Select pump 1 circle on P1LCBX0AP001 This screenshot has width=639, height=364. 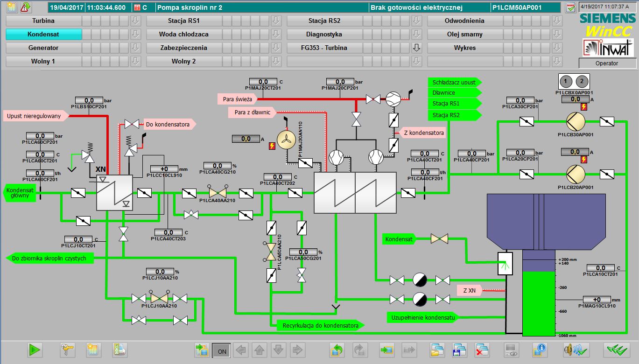point(566,82)
